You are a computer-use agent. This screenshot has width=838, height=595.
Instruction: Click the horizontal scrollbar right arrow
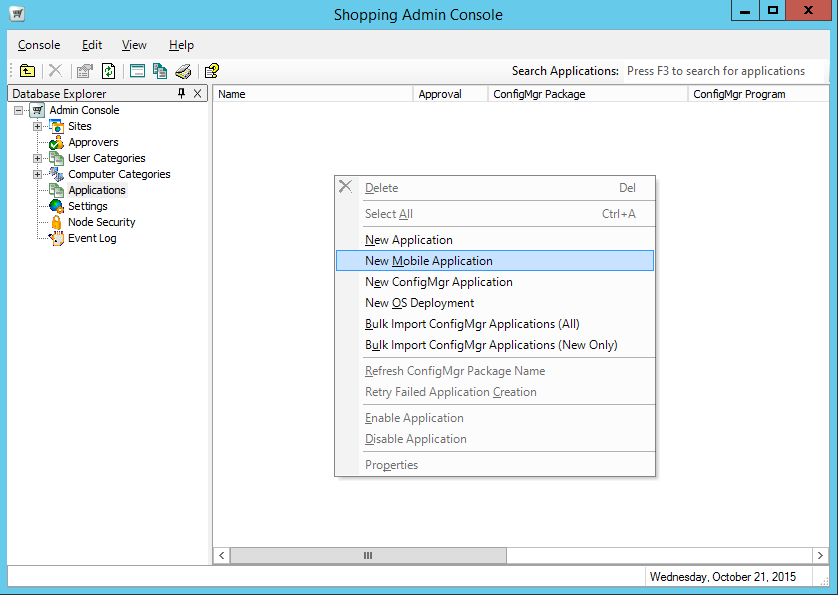pyautogui.click(x=820, y=555)
